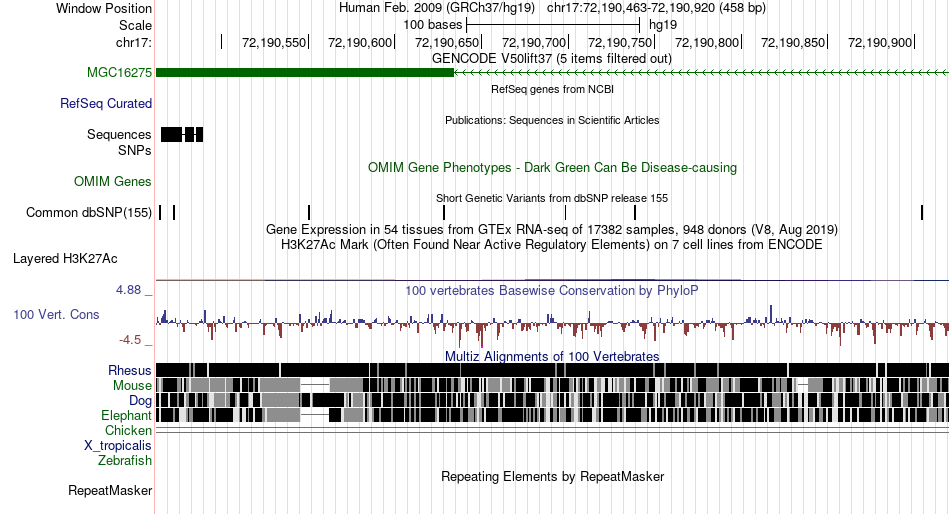Click the MGC16275 intron arrow line
The height and width of the screenshot is (514, 950).
[x=701, y=73]
